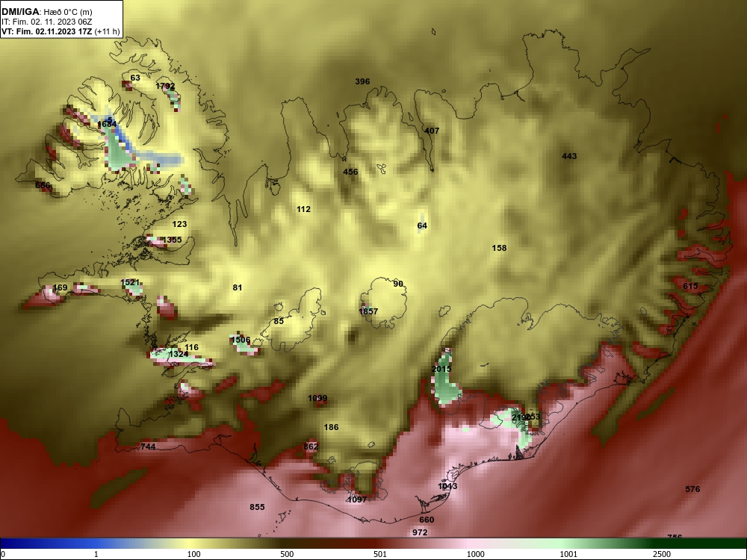747x560 pixels.
Task: Click the '116' map value
Action: 191,348
